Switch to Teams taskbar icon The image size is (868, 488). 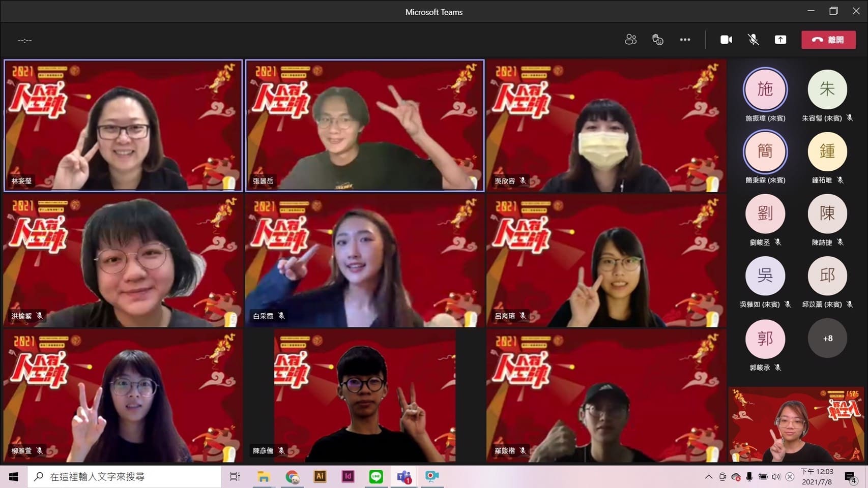[x=404, y=477]
